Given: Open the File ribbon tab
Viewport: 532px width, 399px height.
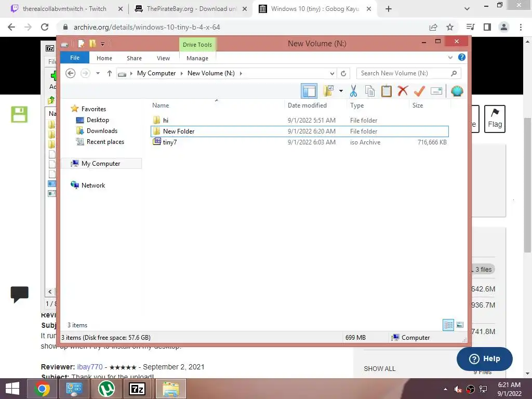Looking at the screenshot, I should (x=75, y=58).
